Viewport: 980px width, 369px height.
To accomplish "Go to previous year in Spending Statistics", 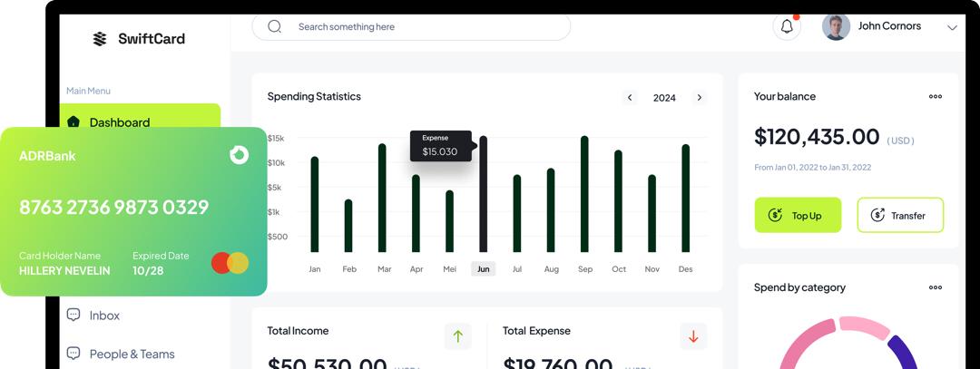I will 630,98.
